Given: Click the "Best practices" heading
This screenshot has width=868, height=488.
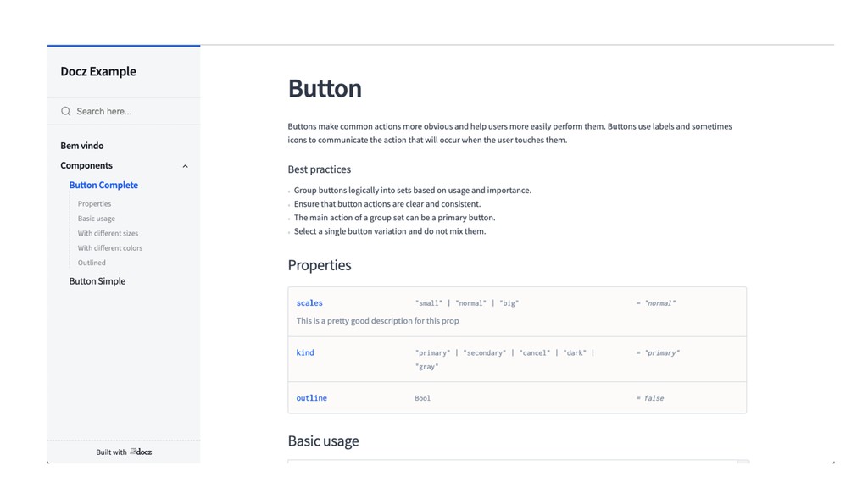Looking at the screenshot, I should click(319, 169).
